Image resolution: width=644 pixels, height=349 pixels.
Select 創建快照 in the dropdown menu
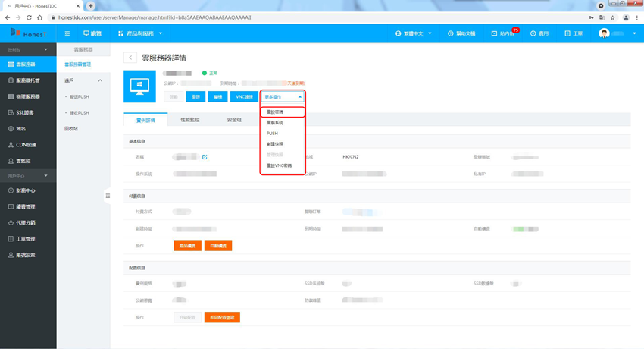point(283,144)
